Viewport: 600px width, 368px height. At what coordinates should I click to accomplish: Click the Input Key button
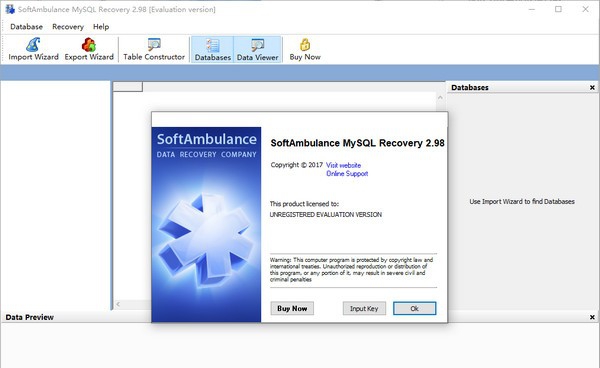click(364, 308)
